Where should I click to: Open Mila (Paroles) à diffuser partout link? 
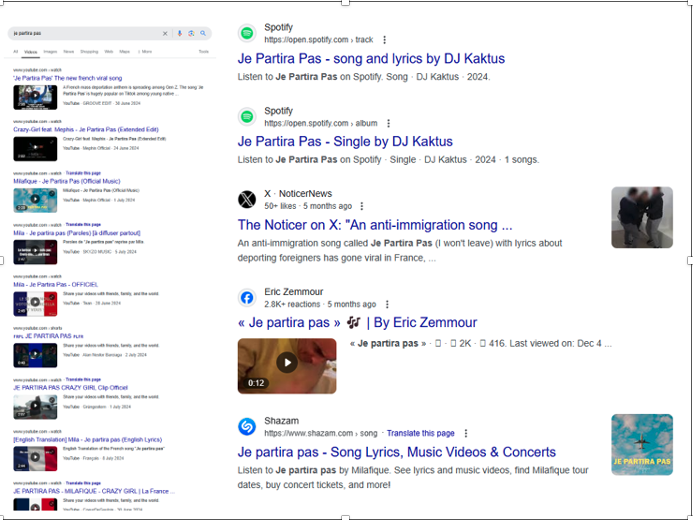coord(77,233)
